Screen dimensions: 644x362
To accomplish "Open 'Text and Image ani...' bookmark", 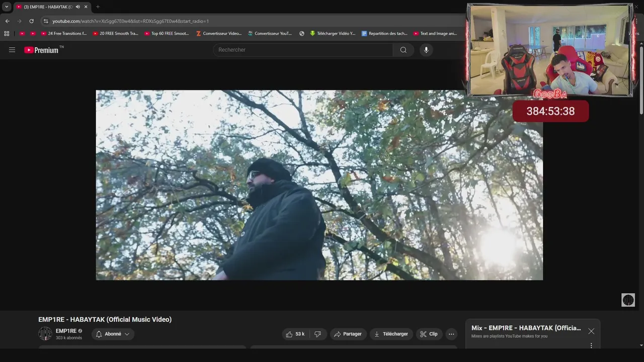I will 436,34.
